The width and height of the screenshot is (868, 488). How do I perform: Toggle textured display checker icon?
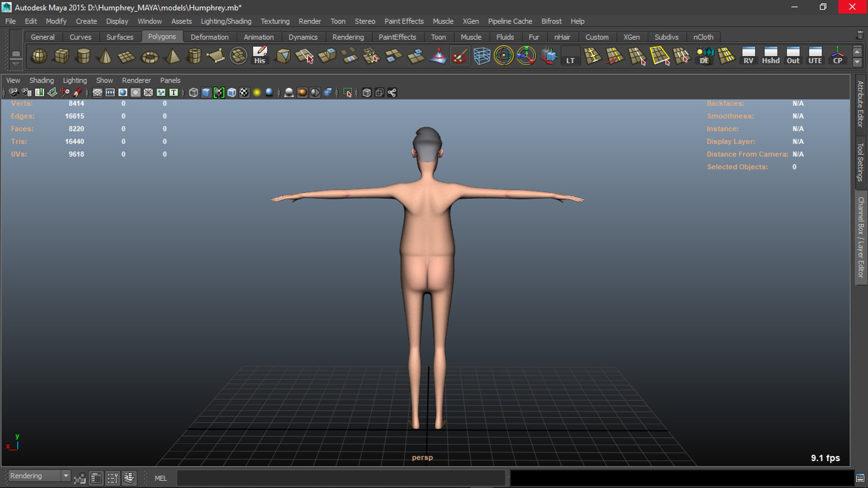coord(244,93)
